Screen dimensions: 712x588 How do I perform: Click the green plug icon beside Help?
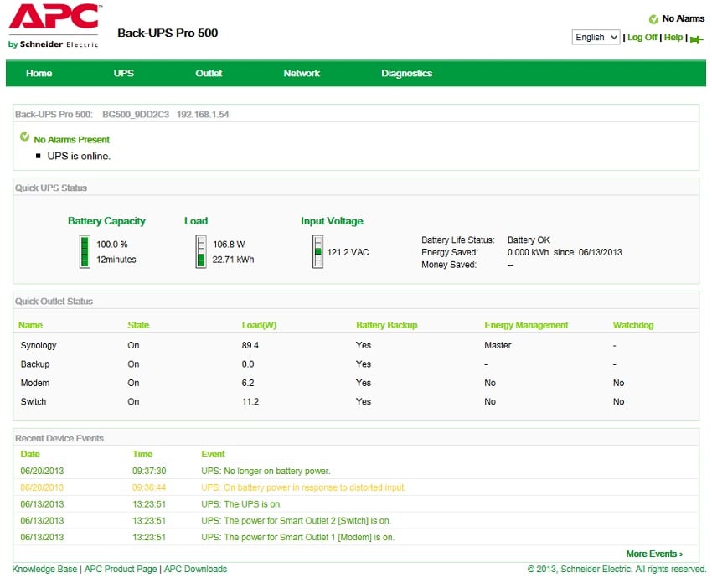pos(696,39)
